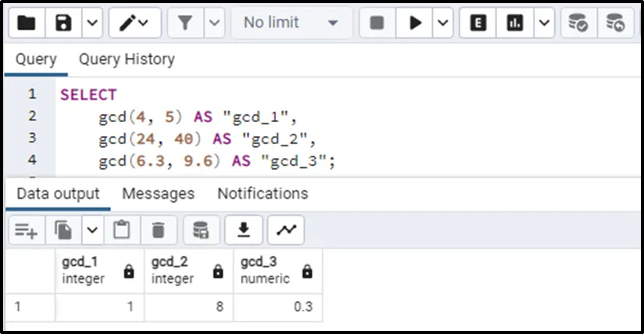Switch to the Messages tab
This screenshot has height=334, width=644.
(158, 193)
